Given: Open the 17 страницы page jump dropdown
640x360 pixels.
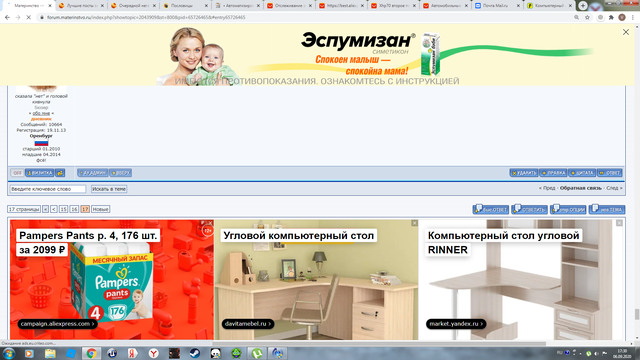Looking at the screenshot, I should coord(24,209).
